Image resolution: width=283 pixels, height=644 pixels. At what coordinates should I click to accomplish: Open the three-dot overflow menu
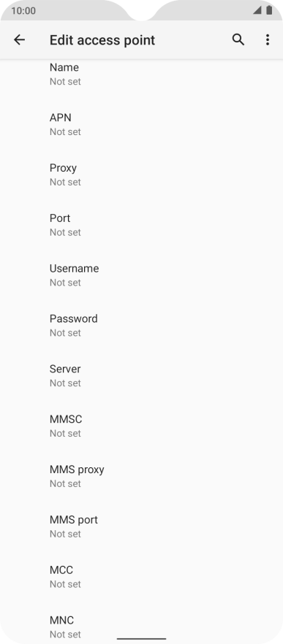click(x=268, y=40)
